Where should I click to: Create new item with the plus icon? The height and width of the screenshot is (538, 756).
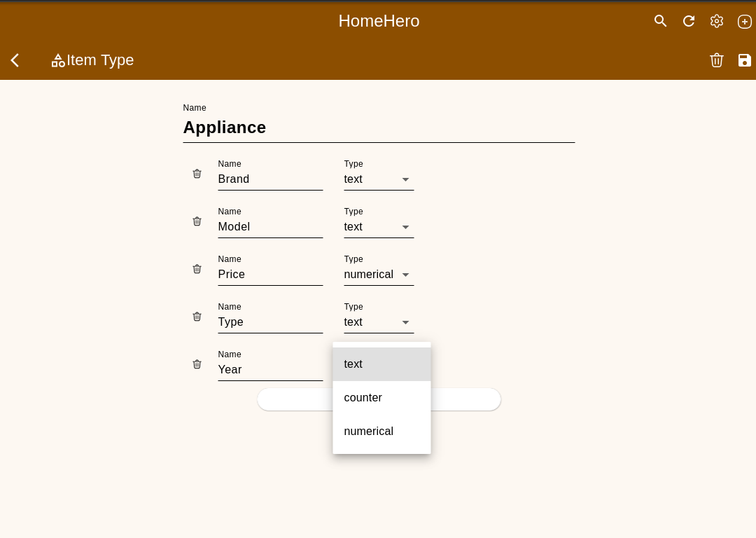pyautogui.click(x=744, y=21)
